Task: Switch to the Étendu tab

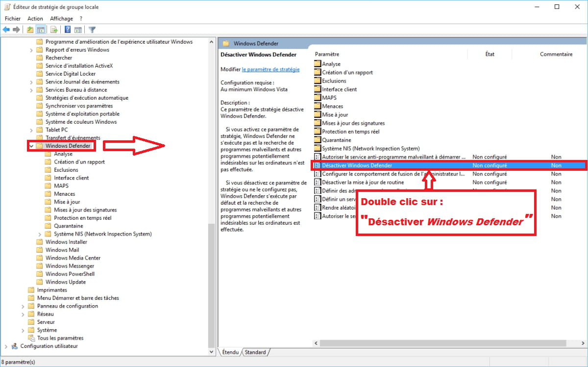Action: 230,352
